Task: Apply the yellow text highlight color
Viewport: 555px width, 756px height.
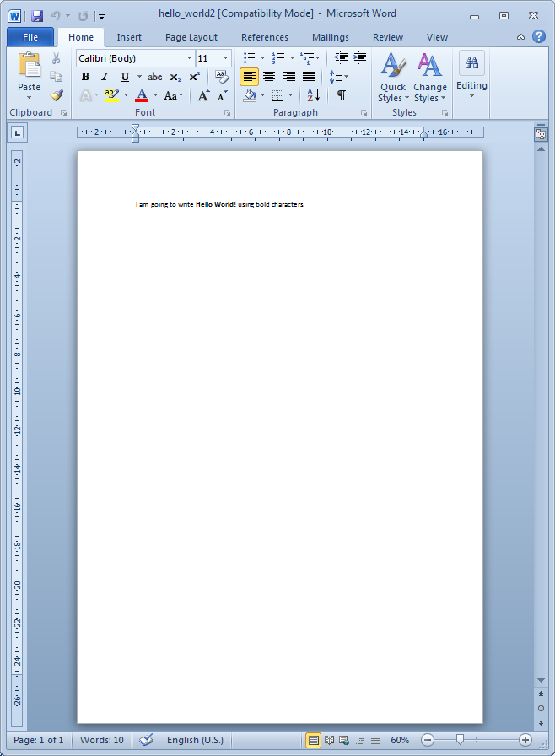Action: click(112, 95)
